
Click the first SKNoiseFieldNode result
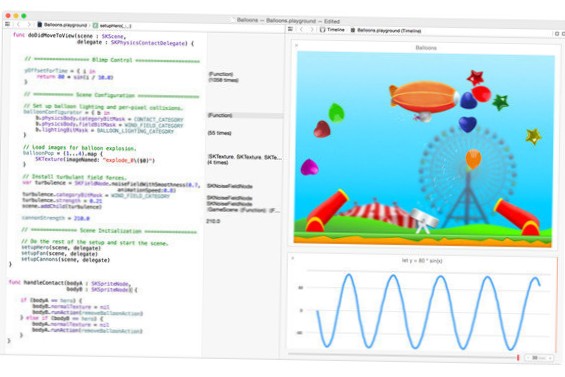coord(230,186)
